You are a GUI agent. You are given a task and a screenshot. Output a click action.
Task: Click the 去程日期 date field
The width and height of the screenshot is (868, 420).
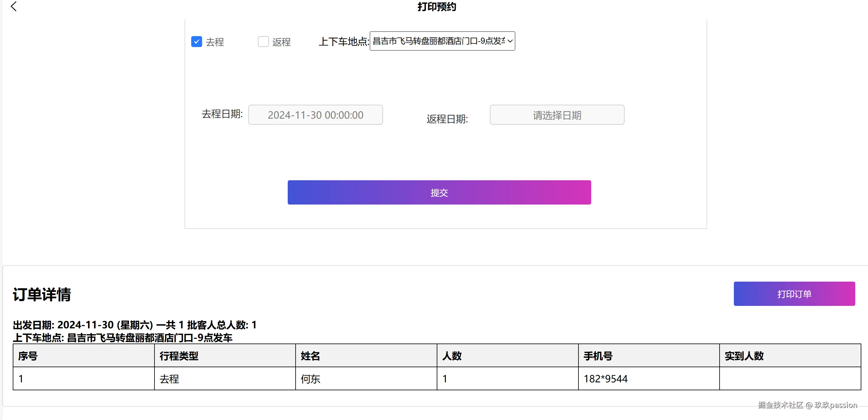click(x=315, y=115)
